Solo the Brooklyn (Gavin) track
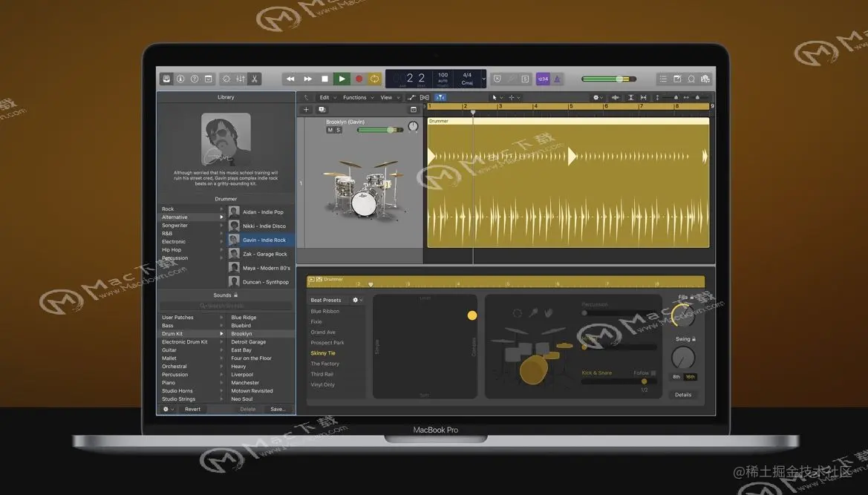Screen dimensions: 868x495 (339, 130)
